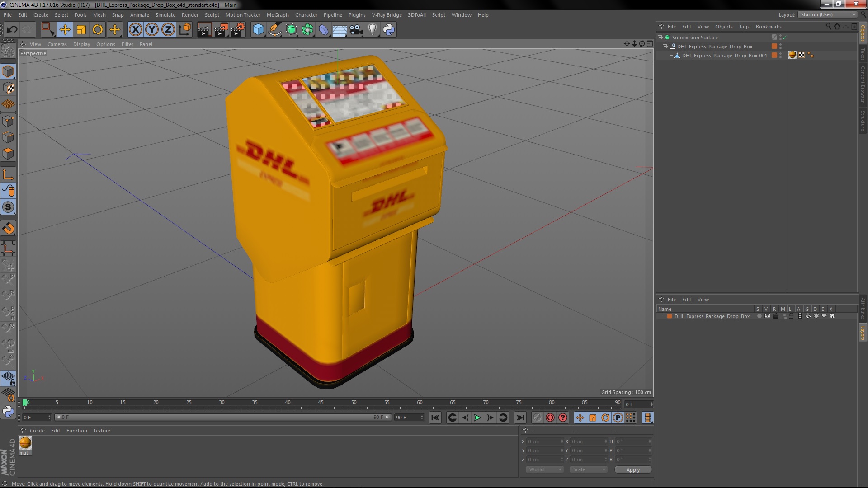The image size is (868, 488).
Task: Collapse Subdivision Surface tree node
Action: 660,38
